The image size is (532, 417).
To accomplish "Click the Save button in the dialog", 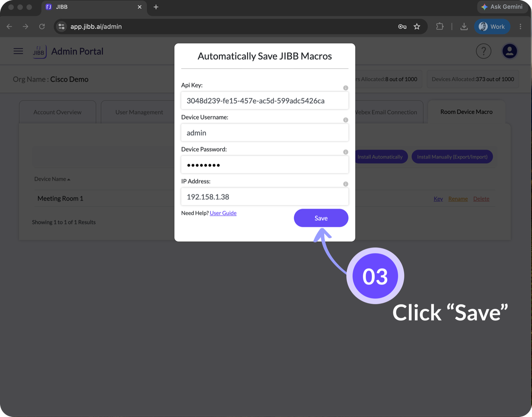I will (321, 218).
